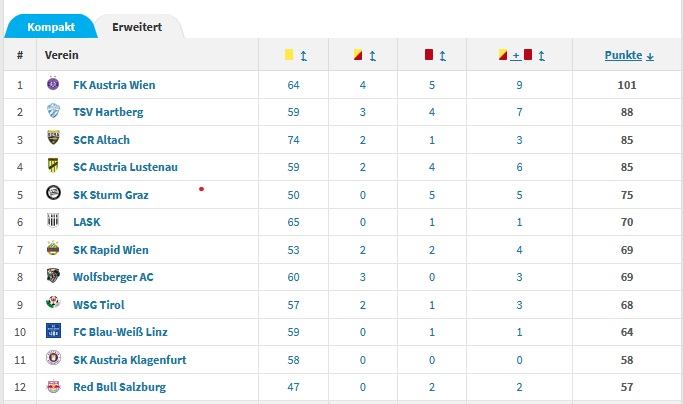Click the FK Austria Wien club crest

[x=53, y=83]
